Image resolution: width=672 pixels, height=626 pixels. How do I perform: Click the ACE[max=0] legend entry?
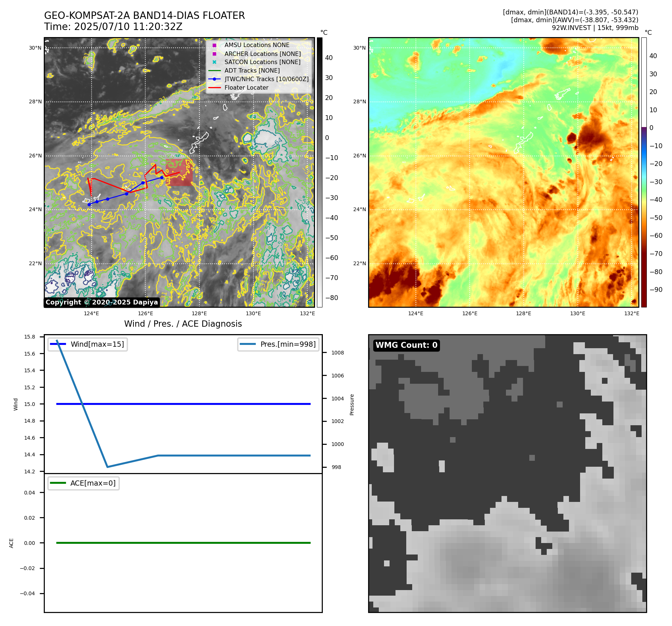click(x=83, y=483)
